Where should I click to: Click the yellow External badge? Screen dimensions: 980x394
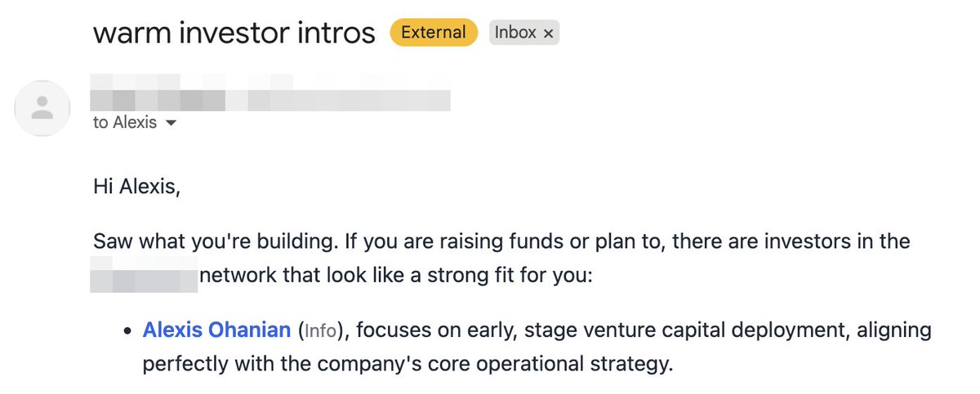tap(434, 33)
